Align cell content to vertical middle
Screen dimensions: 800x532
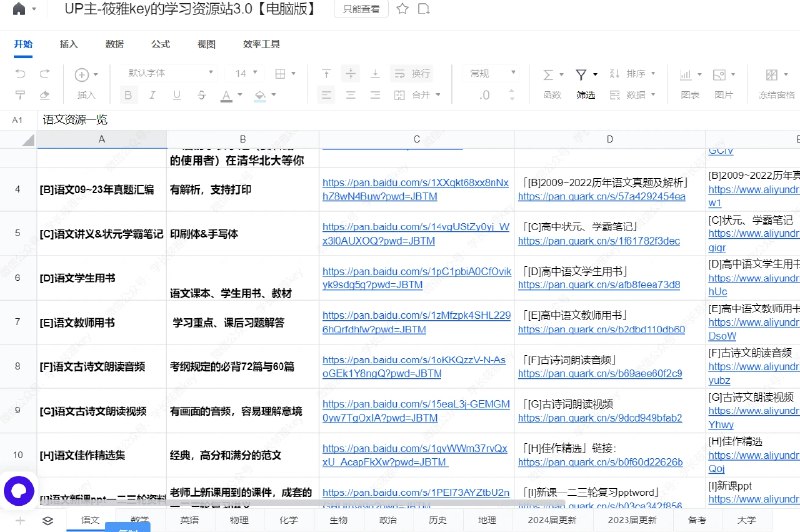pos(351,74)
